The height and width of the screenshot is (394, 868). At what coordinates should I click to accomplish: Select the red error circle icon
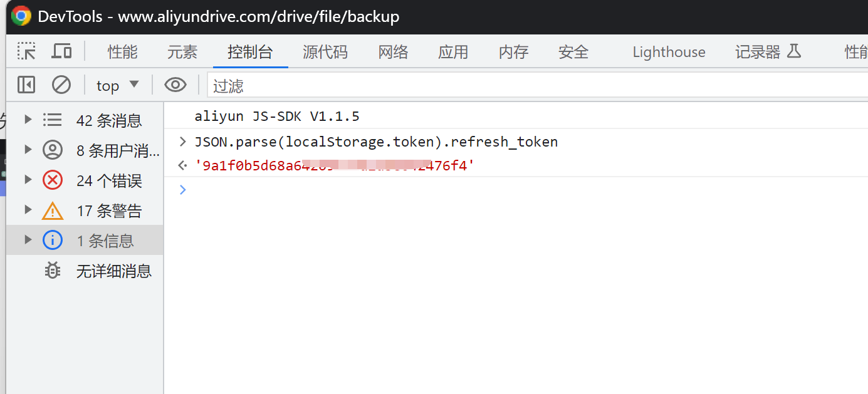point(53,180)
